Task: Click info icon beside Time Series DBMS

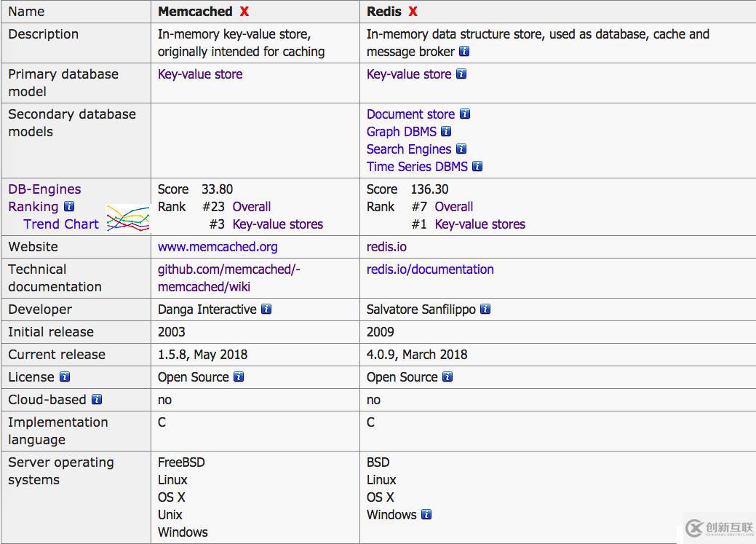Action: pos(477,167)
